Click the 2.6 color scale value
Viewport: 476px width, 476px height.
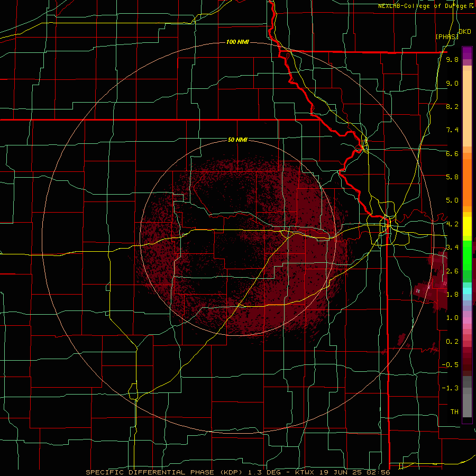coord(452,271)
